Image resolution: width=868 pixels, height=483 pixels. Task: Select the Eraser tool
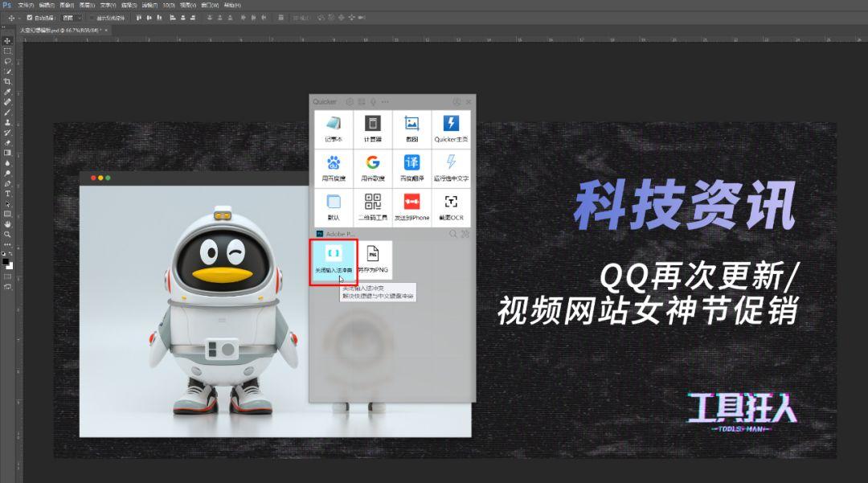point(7,143)
